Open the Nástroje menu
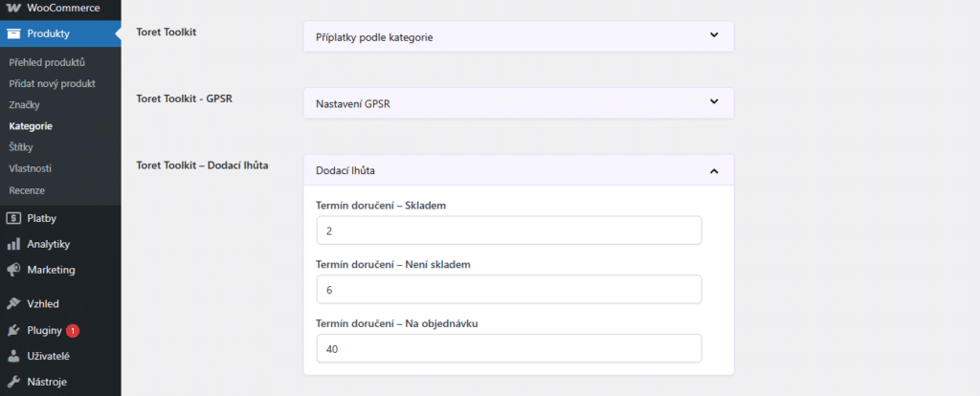Screen dimensions: 980x396 tap(60, 382)
